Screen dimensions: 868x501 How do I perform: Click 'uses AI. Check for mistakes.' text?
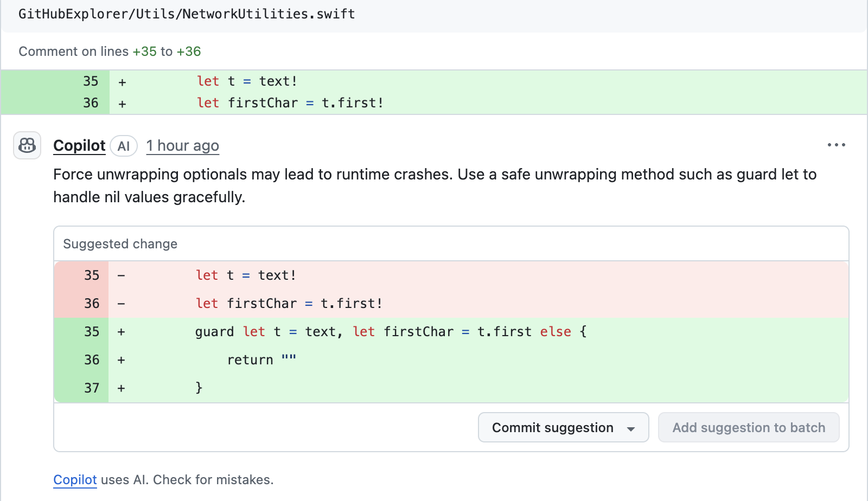click(x=187, y=480)
